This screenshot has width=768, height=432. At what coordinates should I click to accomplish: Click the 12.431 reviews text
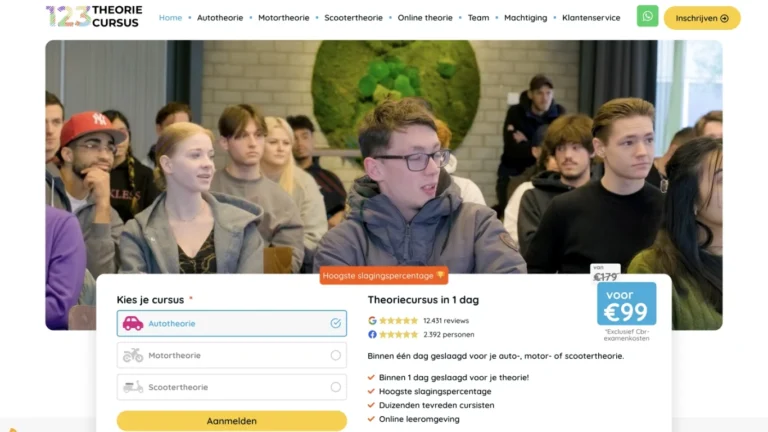click(446, 321)
